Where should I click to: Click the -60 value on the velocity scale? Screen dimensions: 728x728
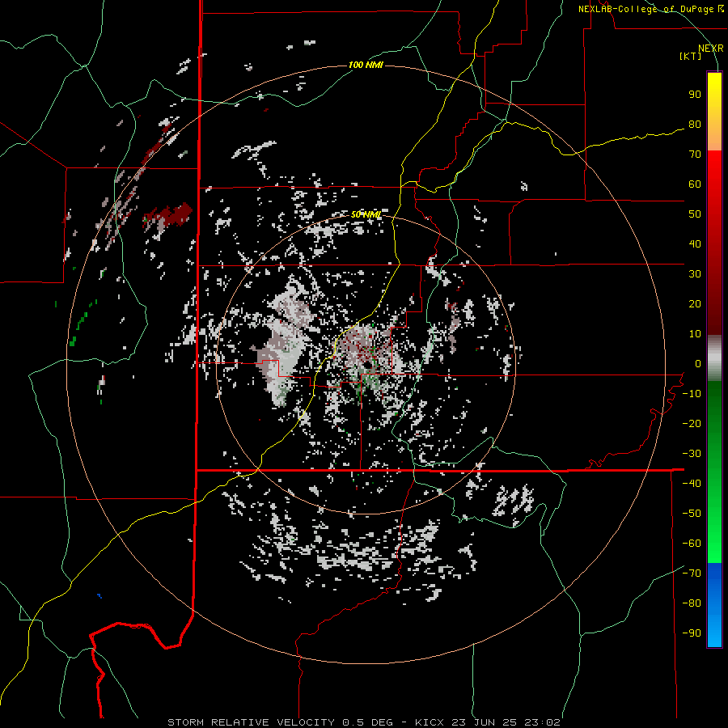692,544
